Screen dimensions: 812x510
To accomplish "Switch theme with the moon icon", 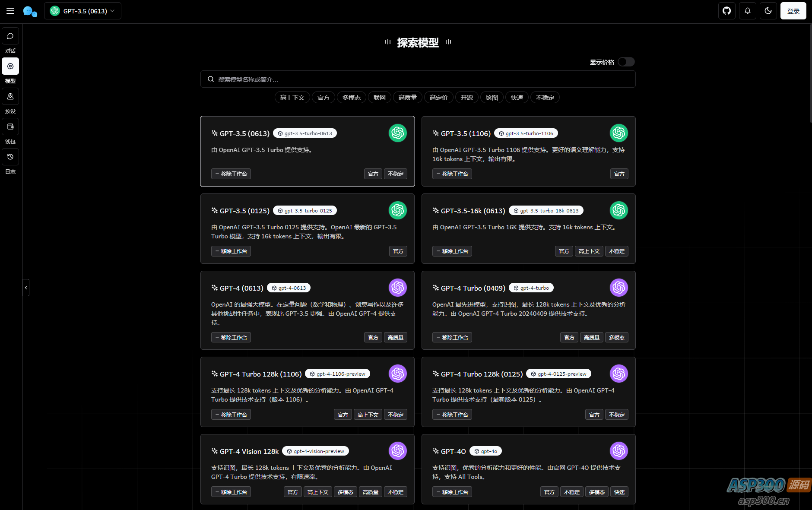I will [768, 11].
